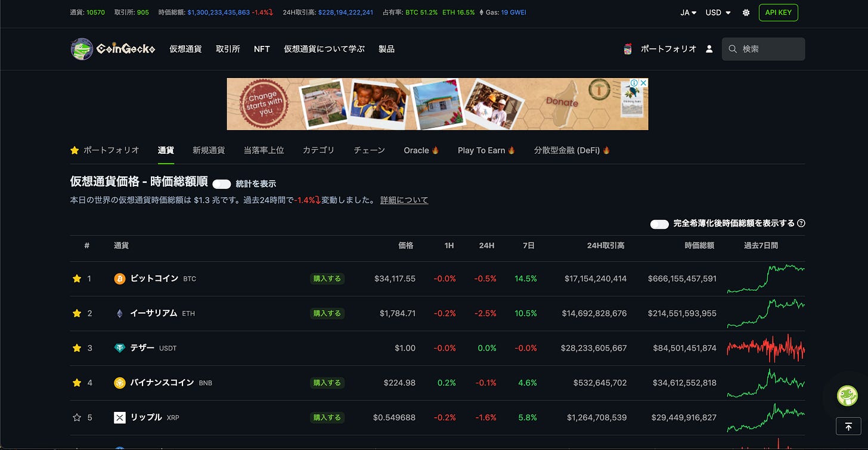Sort by 24H取引高 column header
The image size is (868, 450).
click(605, 245)
